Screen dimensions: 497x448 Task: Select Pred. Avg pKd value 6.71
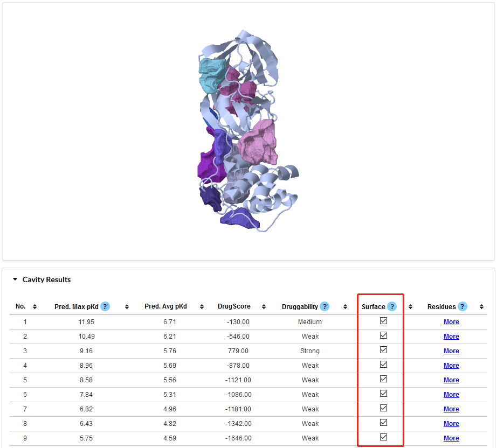point(170,322)
